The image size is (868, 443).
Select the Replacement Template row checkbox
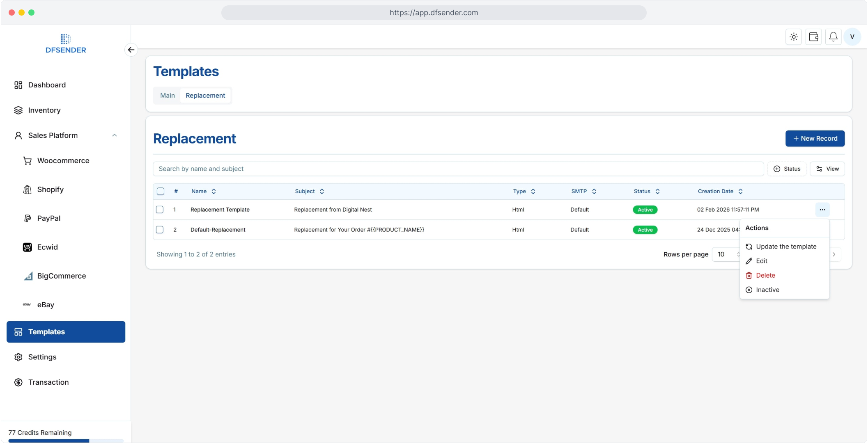[x=160, y=210]
